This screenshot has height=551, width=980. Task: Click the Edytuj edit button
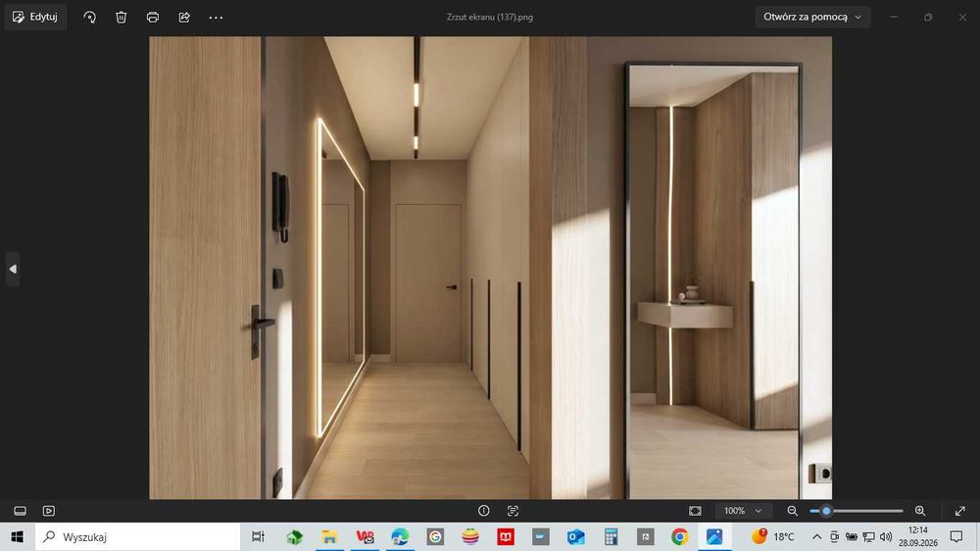[35, 17]
